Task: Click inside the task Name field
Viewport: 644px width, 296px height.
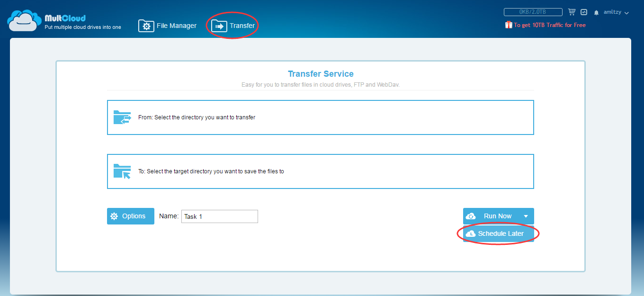Action: click(x=220, y=216)
